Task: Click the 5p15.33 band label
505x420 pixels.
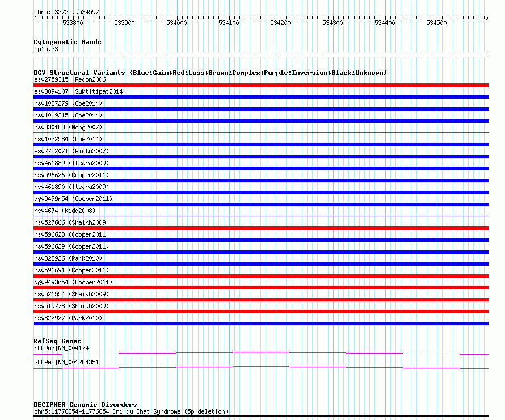Action: (x=46, y=49)
